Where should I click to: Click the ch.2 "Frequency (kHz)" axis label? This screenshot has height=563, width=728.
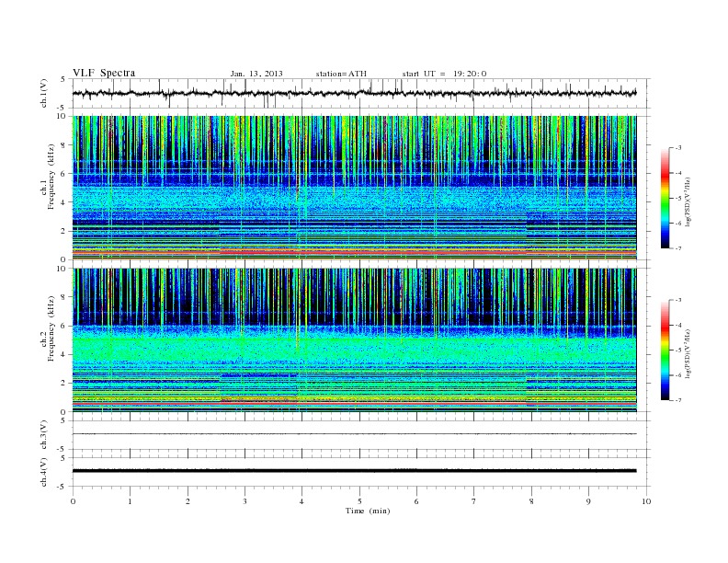coord(51,328)
